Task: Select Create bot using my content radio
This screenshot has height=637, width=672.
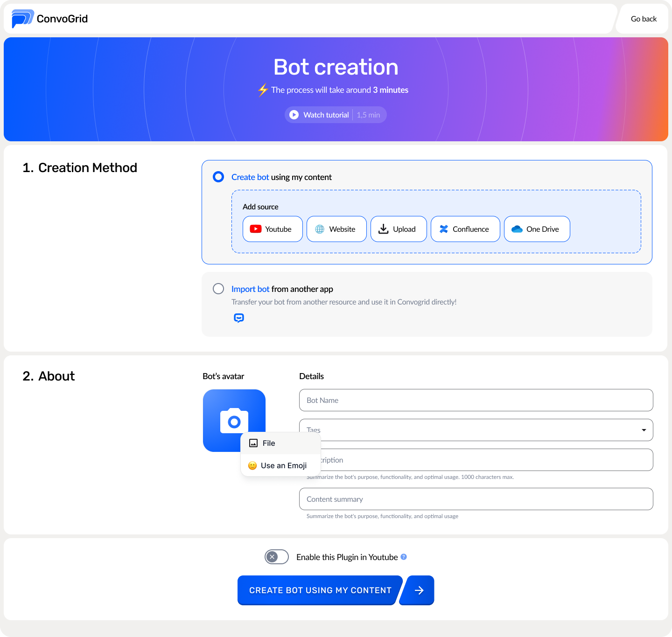Action: 218,177
